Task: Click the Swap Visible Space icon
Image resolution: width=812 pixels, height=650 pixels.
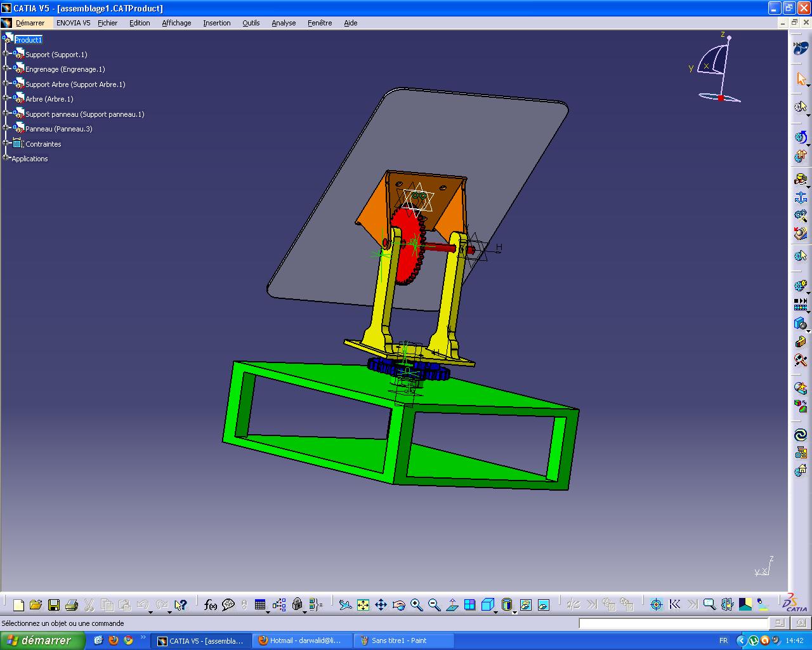Action: [543, 605]
